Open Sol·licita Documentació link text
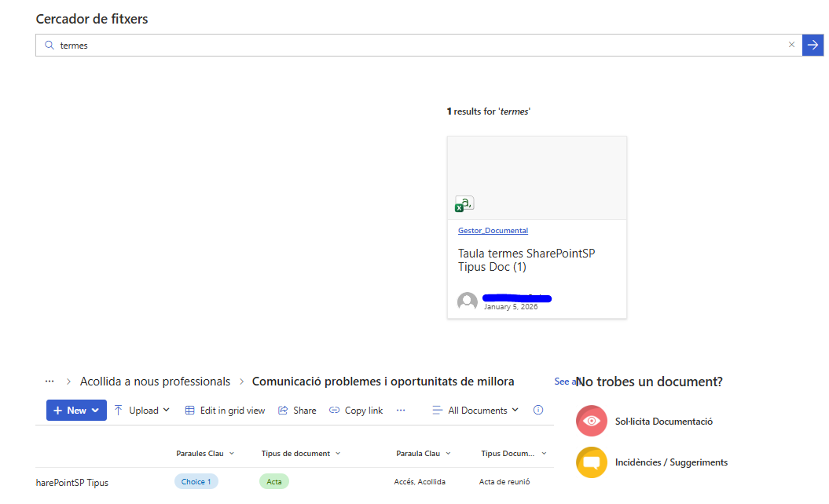Screen dimensions: 829x504 point(663,422)
